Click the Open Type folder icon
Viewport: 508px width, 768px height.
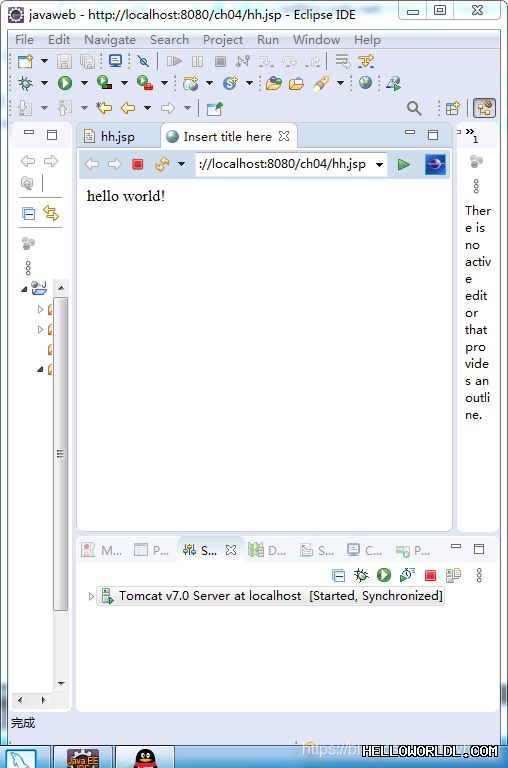tap(274, 83)
